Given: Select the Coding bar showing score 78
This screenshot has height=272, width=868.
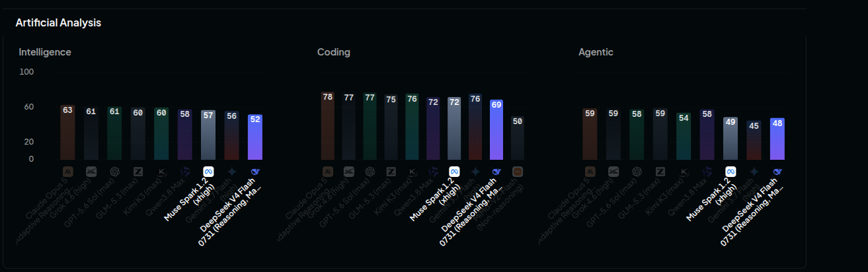Looking at the screenshot, I should tap(328, 125).
